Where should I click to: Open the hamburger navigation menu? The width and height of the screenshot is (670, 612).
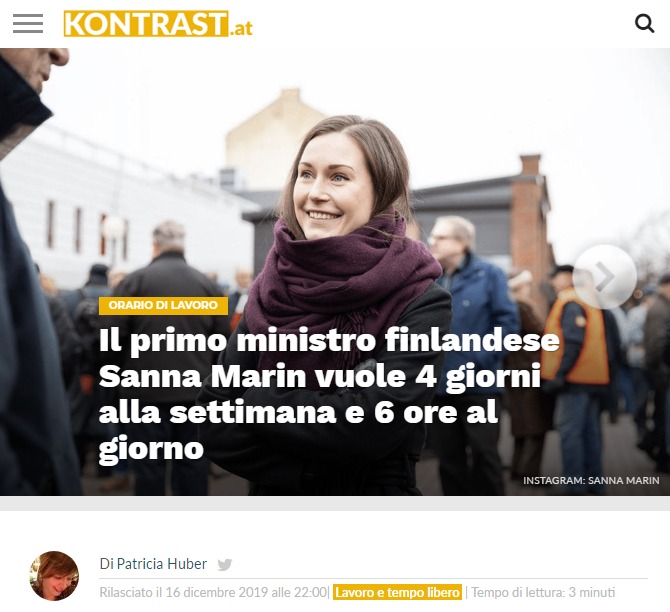tap(28, 24)
